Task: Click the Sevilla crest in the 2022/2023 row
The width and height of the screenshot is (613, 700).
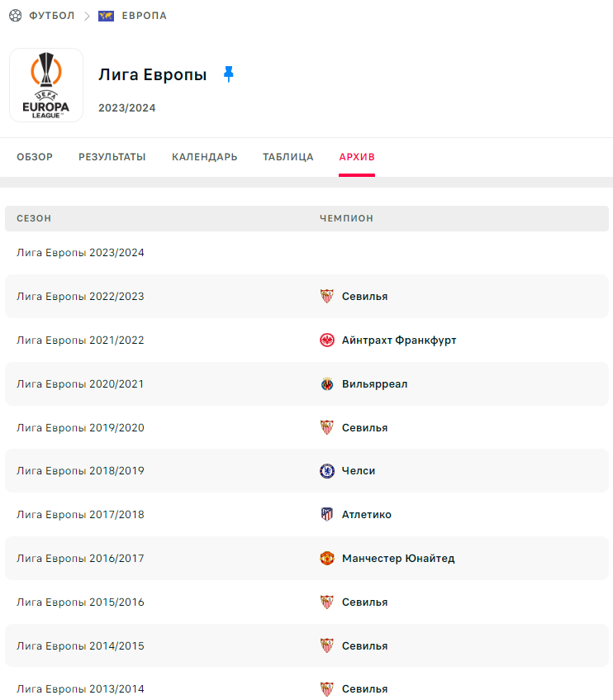Action: (327, 296)
